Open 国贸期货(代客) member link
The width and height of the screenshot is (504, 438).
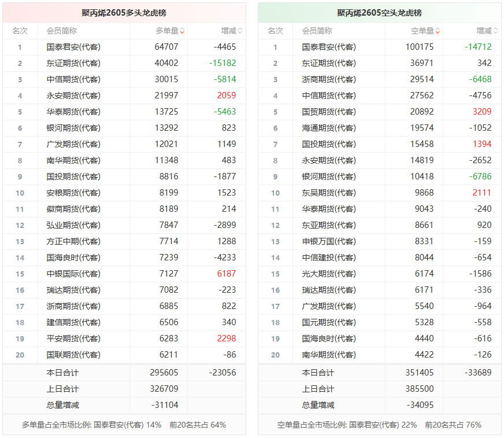click(x=329, y=112)
